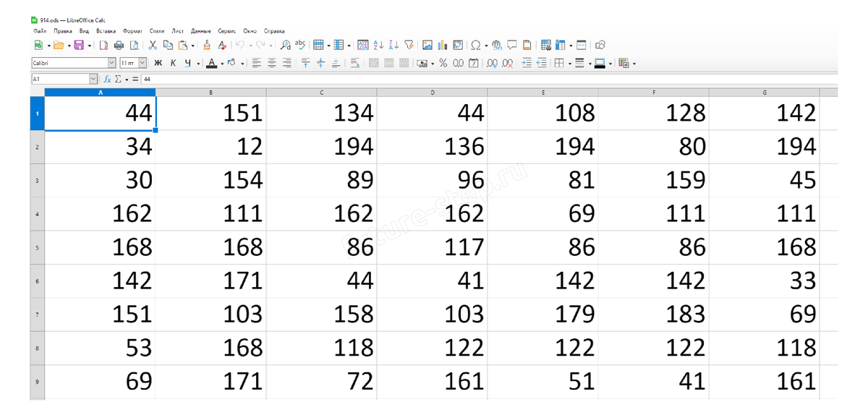The height and width of the screenshot is (415, 868).
Task: Toggle underline (Ч) formatting
Action: pos(187,63)
